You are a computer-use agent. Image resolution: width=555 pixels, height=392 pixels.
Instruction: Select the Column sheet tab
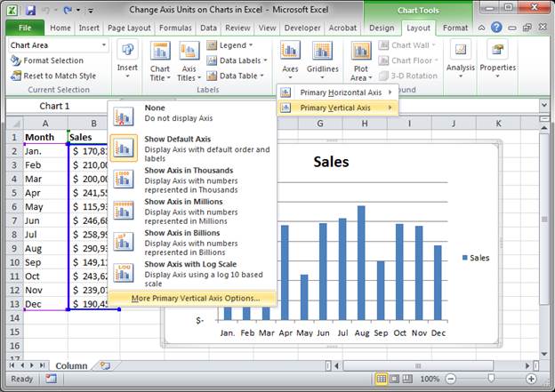(x=71, y=365)
